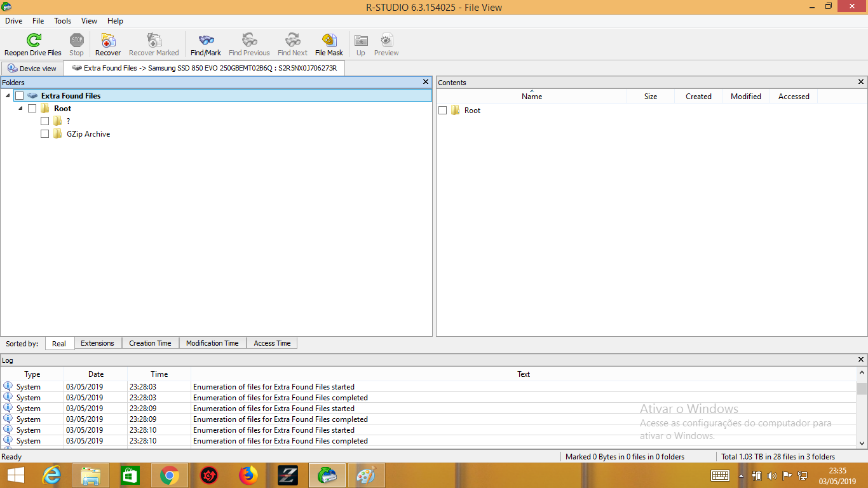Open the File Mask tool
Image resolution: width=868 pixels, height=488 pixels.
pos(329,41)
